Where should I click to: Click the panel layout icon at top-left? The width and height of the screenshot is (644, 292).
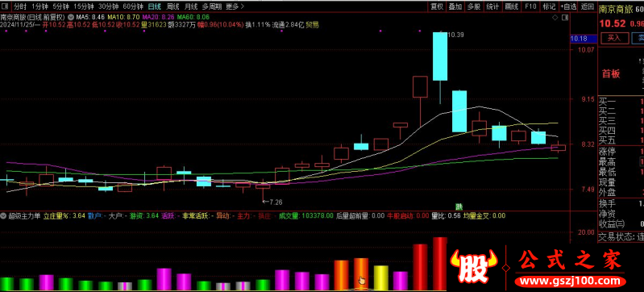click(6, 6)
